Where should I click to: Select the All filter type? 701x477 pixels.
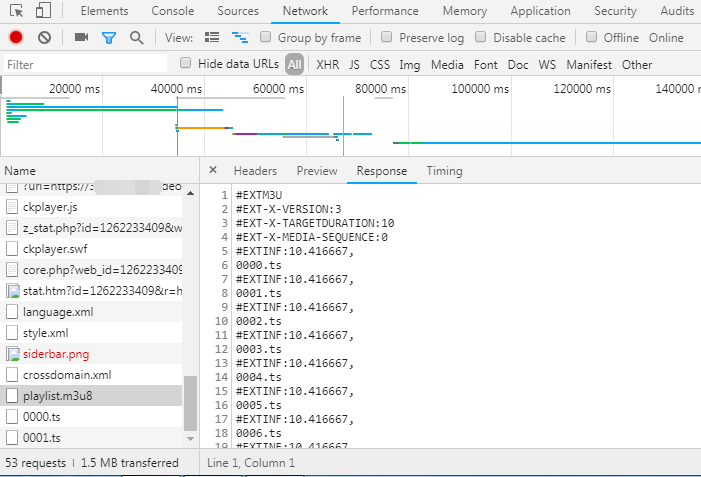point(295,64)
